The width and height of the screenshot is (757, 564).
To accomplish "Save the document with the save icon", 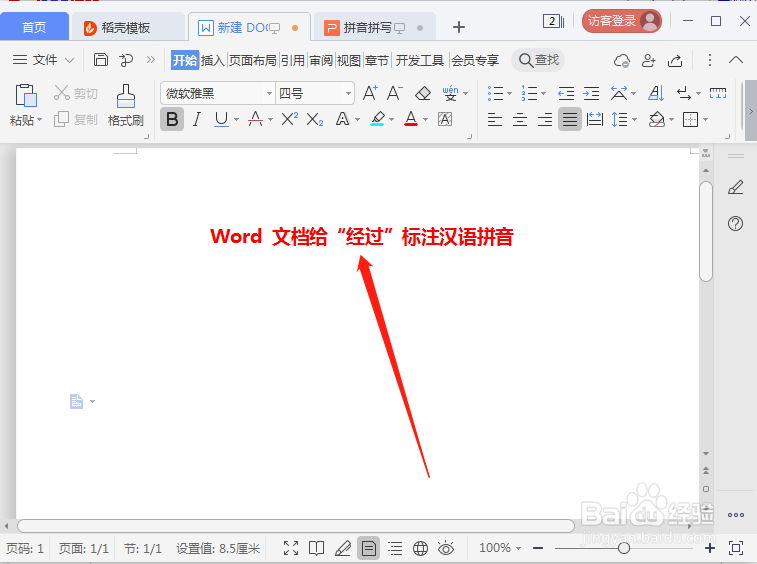I will 100,60.
